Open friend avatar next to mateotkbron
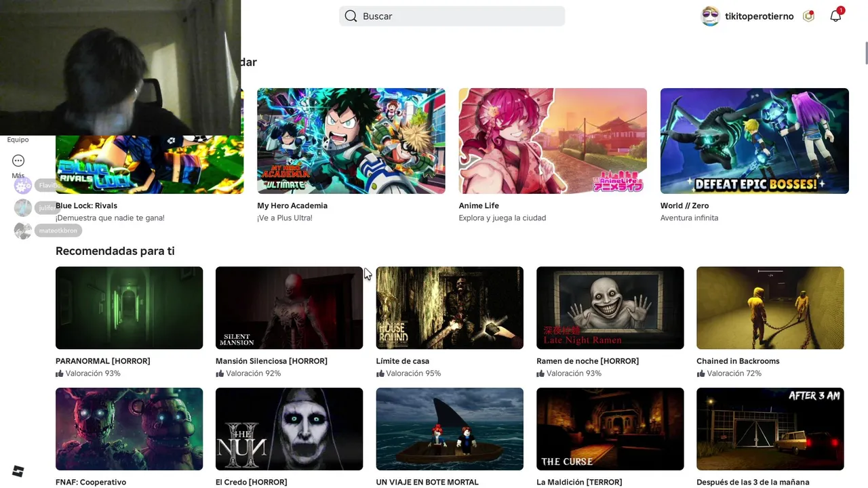The height and width of the screenshot is (488, 868). [x=23, y=230]
